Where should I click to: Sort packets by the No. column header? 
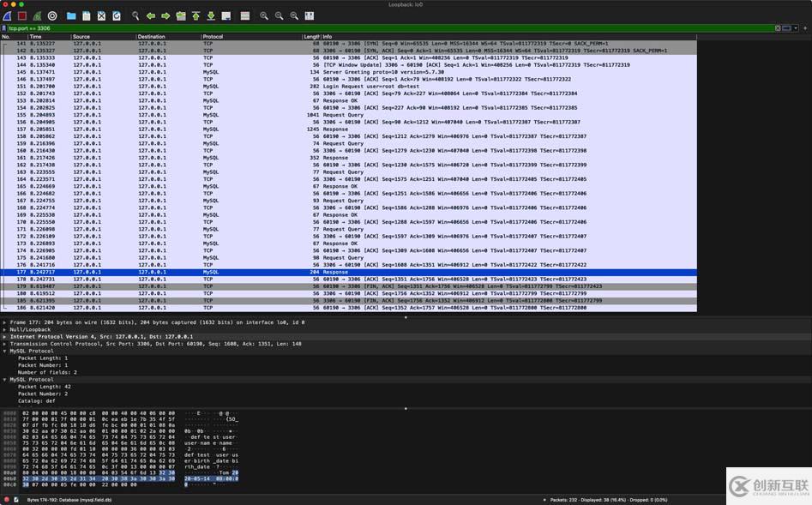(x=14, y=37)
